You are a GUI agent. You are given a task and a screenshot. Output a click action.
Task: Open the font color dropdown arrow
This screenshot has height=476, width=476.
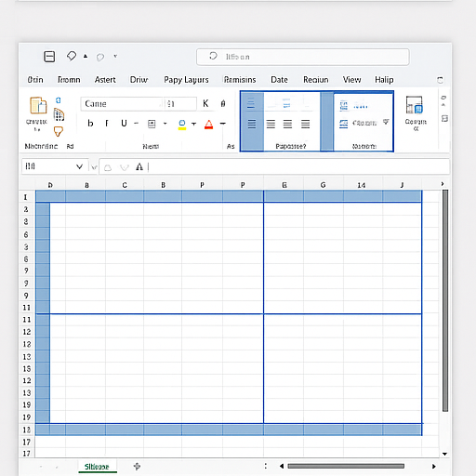tap(222, 124)
